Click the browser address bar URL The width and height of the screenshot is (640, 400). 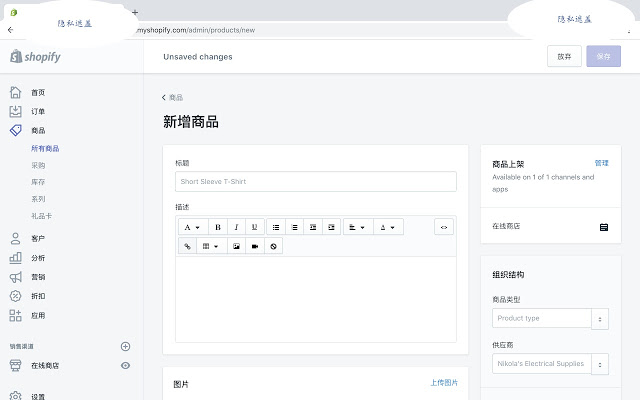pos(196,30)
